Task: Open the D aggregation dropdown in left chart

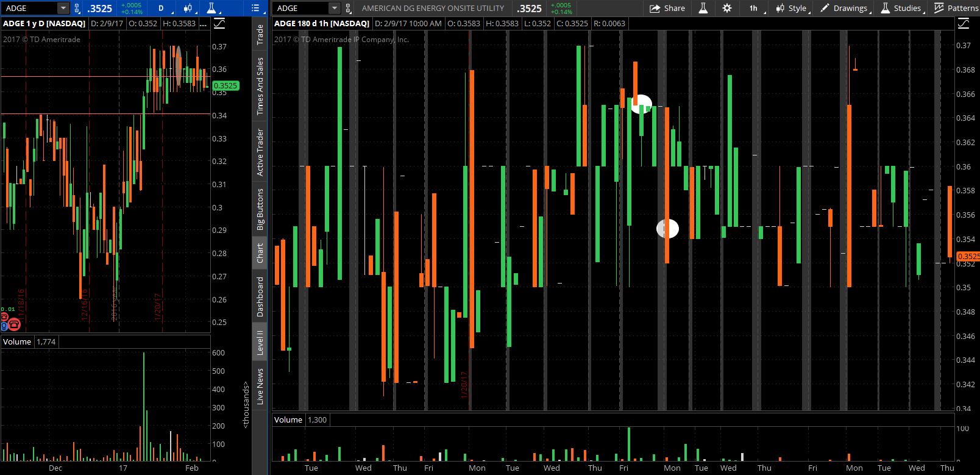Action: [x=162, y=8]
